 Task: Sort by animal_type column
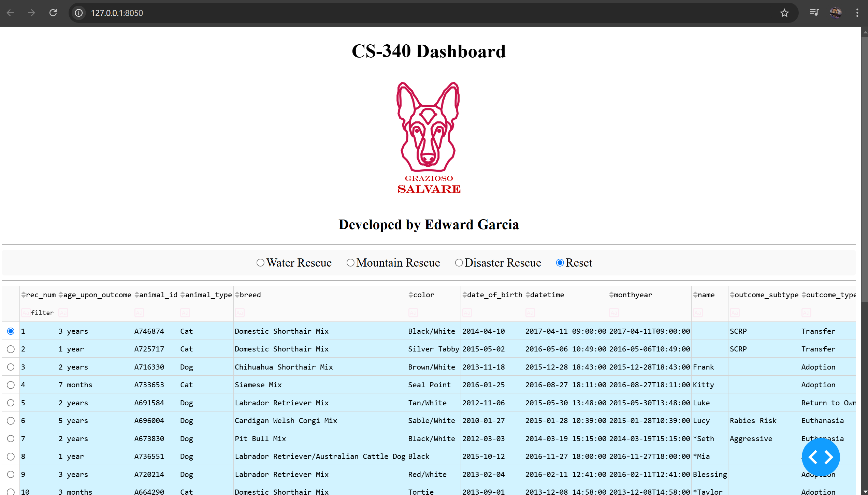[183, 295]
